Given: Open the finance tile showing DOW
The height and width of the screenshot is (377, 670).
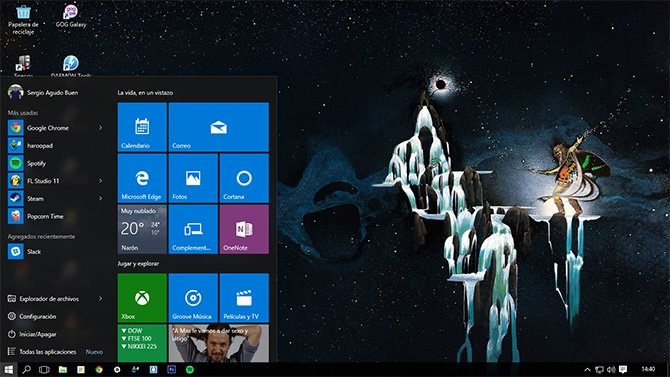Looking at the screenshot, I should (142, 343).
